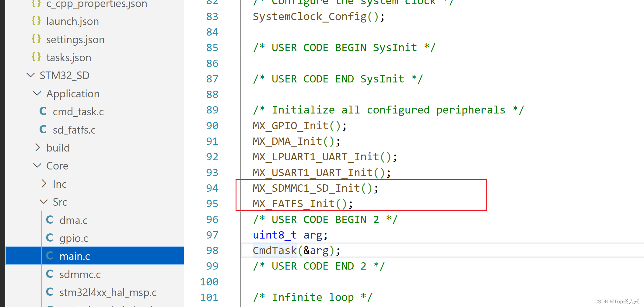Click MX_DMA_Init() call
Viewport: 644px width, 307px height.
pyautogui.click(x=296, y=141)
